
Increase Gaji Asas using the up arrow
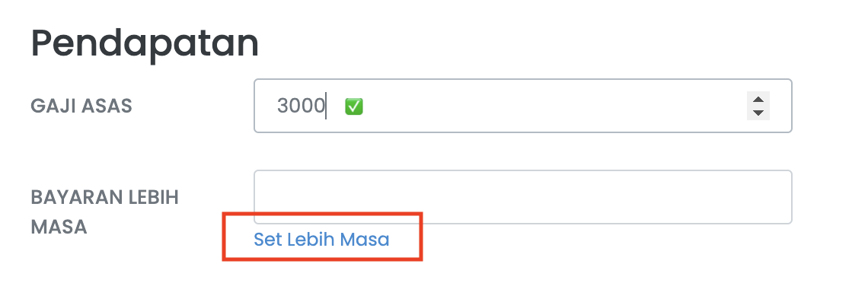point(758,100)
